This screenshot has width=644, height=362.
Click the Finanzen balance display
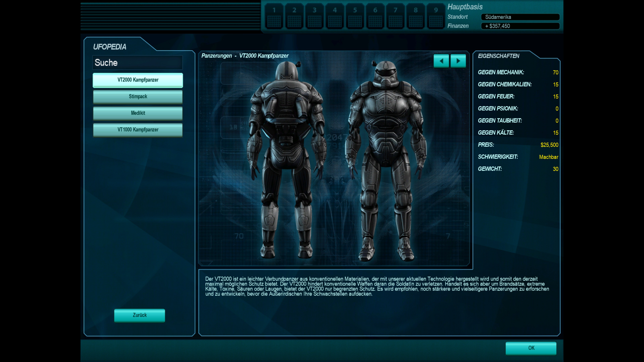(x=520, y=26)
